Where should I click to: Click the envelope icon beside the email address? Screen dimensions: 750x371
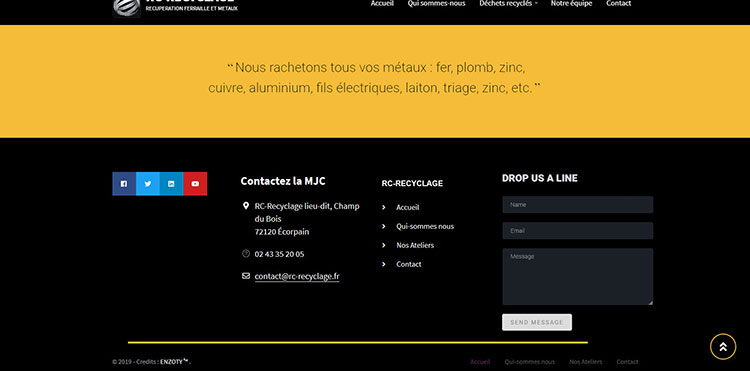[246, 276]
